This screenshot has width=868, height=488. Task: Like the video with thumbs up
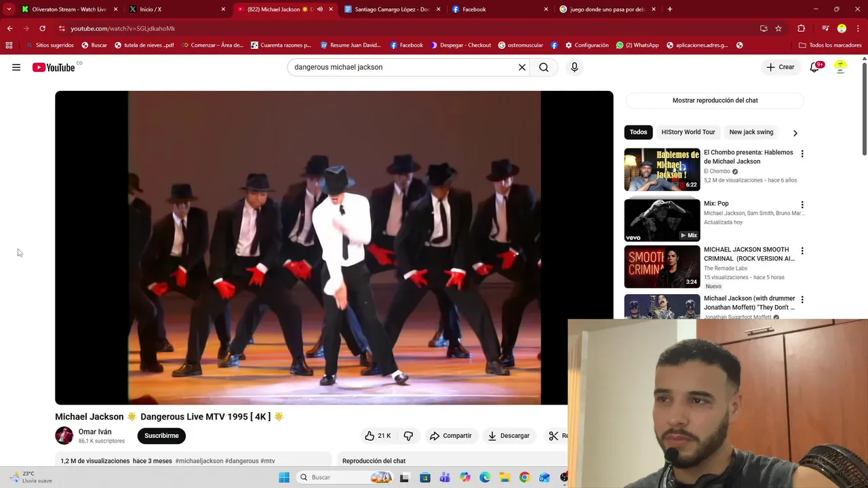click(x=378, y=436)
